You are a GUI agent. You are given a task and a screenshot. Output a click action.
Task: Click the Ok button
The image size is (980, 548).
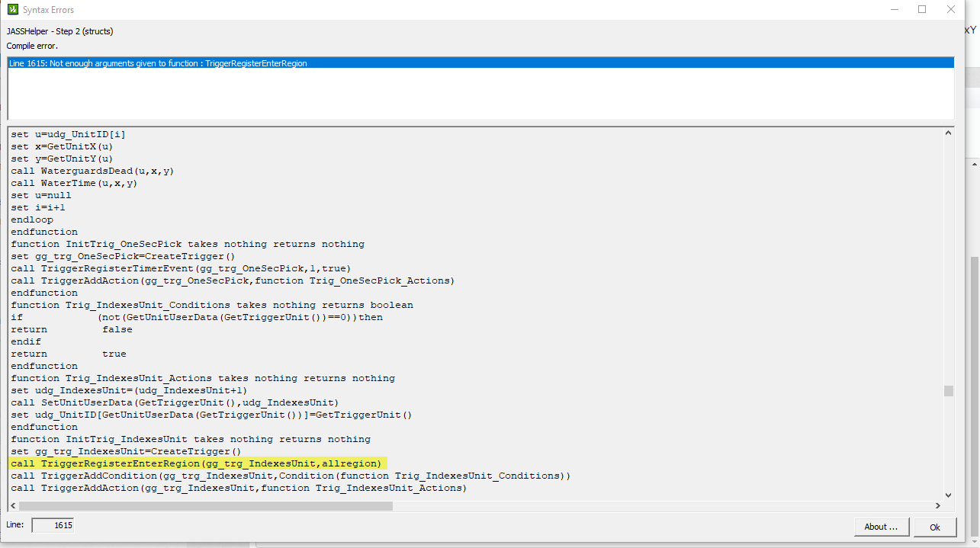click(x=934, y=527)
